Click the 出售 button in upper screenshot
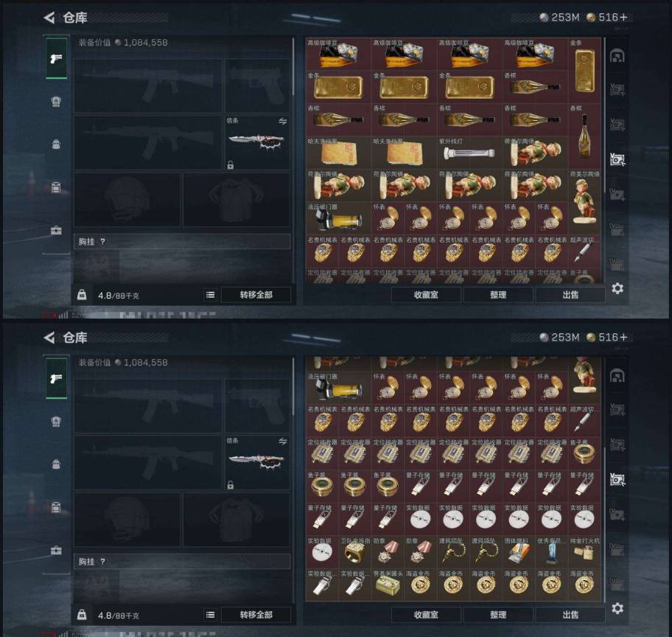 [x=570, y=295]
